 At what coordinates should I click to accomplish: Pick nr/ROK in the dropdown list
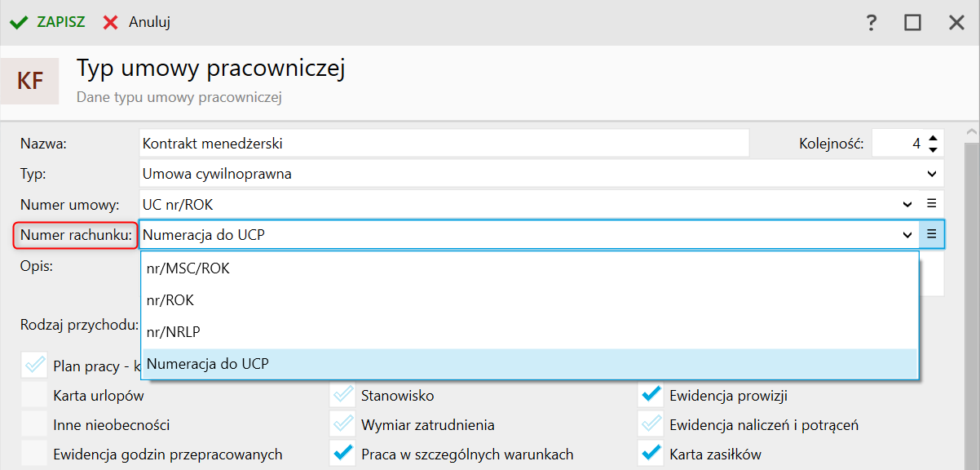[x=170, y=300]
